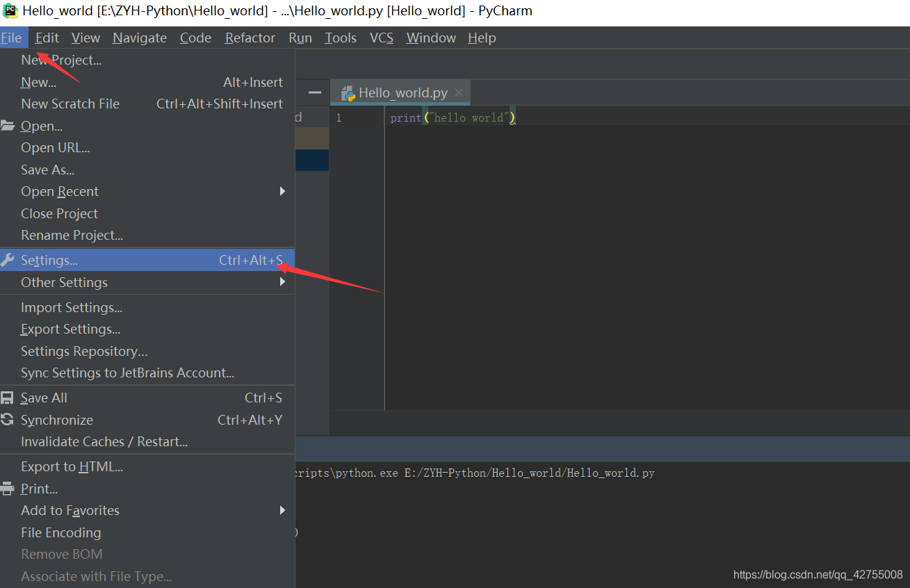Open the Refactor menu
This screenshot has height=588, width=910.
click(250, 38)
